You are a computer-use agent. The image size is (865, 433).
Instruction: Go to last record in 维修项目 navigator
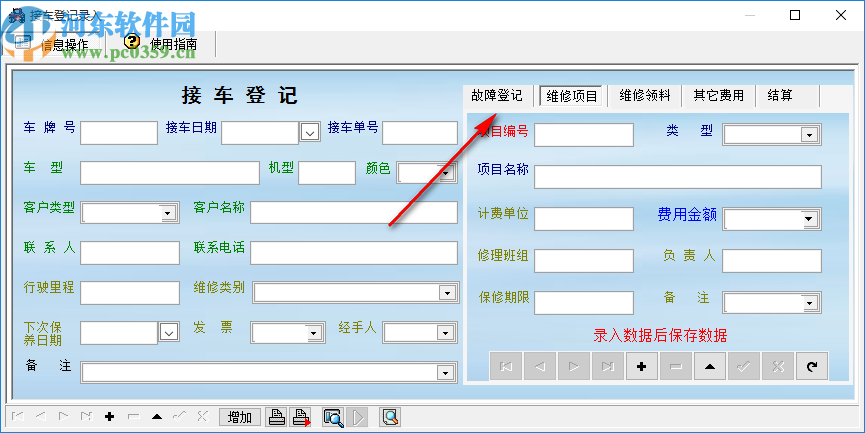coord(608,366)
